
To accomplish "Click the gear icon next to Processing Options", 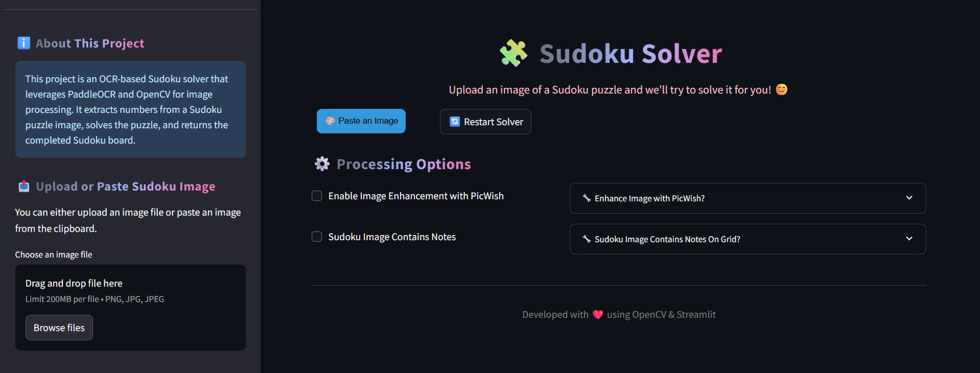I will click(321, 164).
